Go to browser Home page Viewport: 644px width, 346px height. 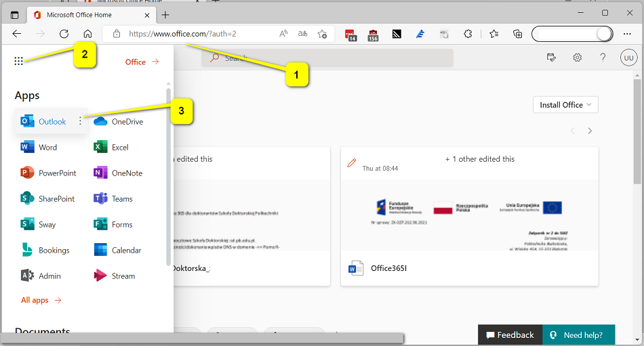[x=87, y=34]
